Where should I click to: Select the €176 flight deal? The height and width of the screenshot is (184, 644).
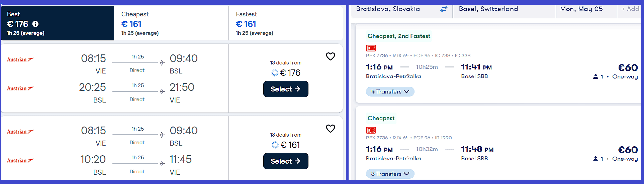(x=285, y=89)
